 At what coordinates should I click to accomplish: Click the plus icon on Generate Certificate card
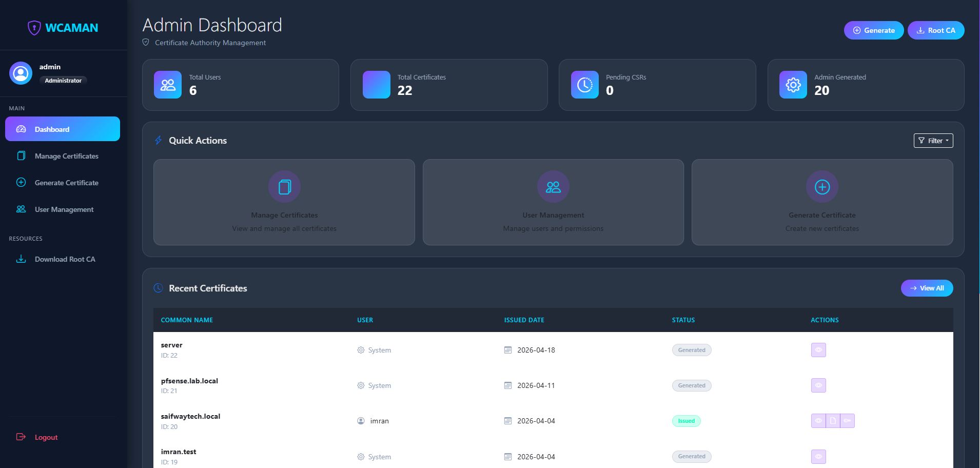pos(822,187)
